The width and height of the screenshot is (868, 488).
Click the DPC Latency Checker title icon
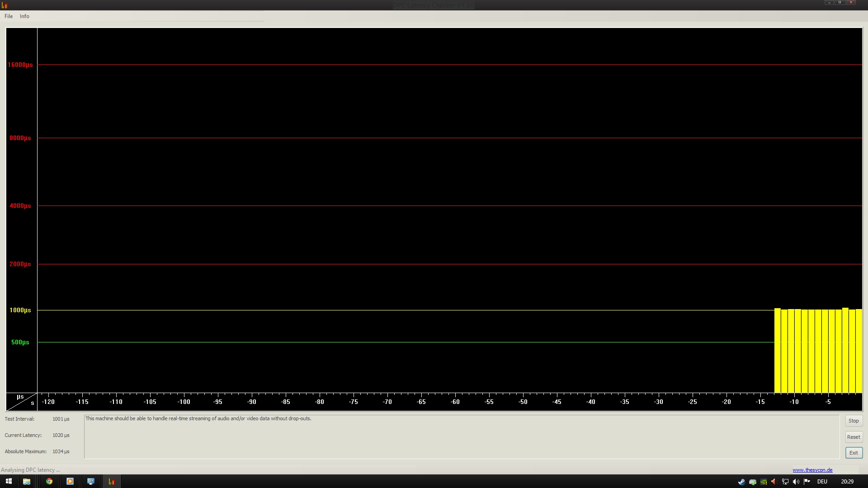pyautogui.click(x=5, y=5)
